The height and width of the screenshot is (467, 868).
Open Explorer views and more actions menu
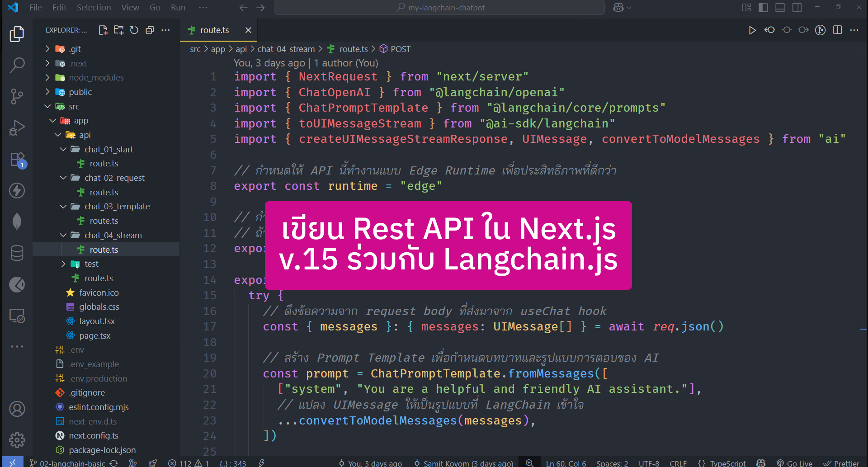[x=165, y=30]
